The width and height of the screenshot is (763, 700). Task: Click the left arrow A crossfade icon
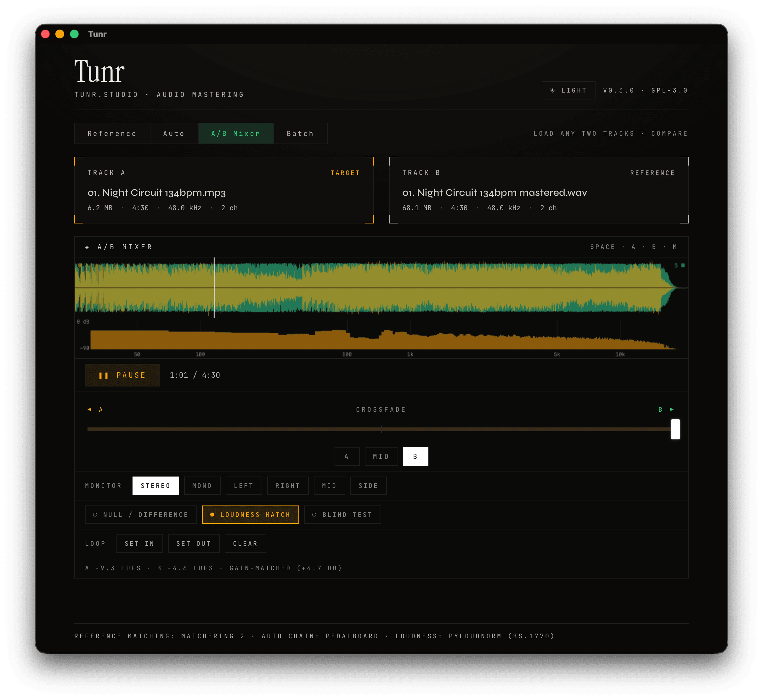click(89, 409)
